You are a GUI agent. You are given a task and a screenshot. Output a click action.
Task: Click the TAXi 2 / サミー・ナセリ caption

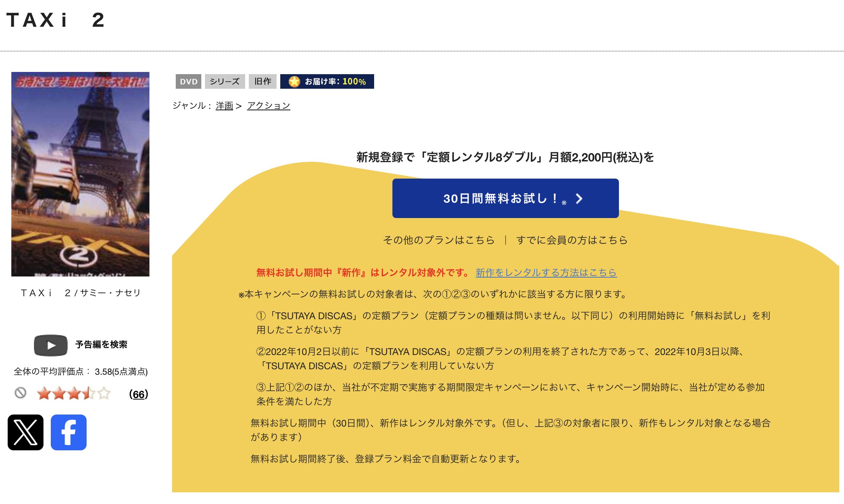[x=80, y=293]
